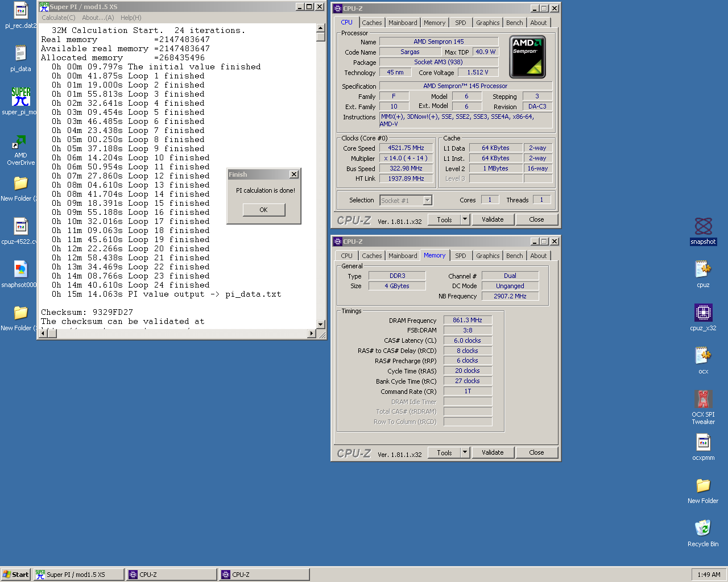Open Graphics tab in top CPU-Z
Viewport: 728px width, 582px height.
[488, 23]
